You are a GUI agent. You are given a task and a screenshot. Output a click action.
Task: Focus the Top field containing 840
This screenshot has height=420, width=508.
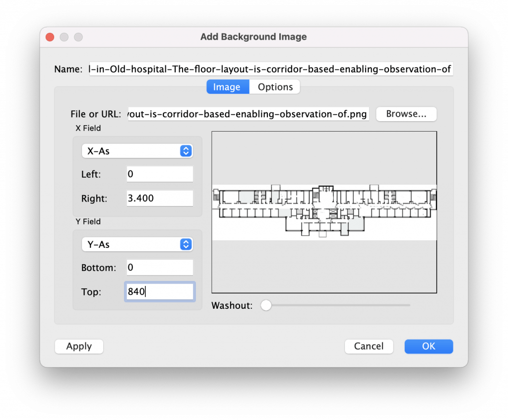(x=159, y=292)
